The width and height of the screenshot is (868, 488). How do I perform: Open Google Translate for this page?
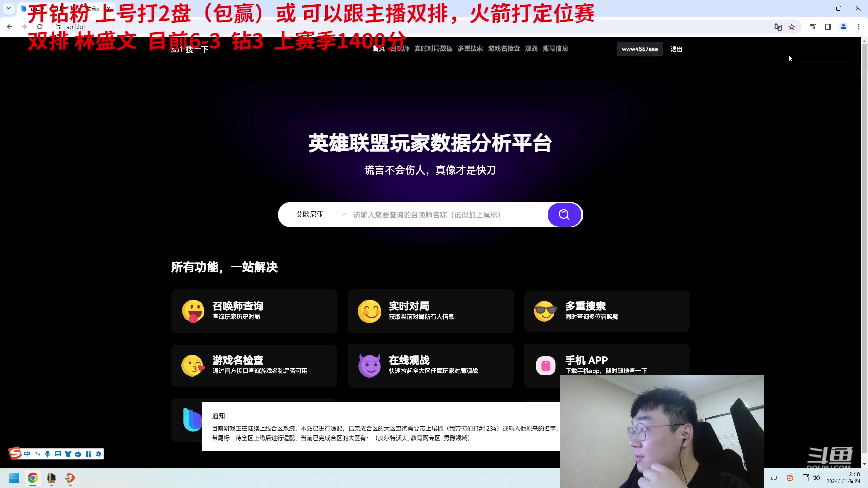pos(778,27)
